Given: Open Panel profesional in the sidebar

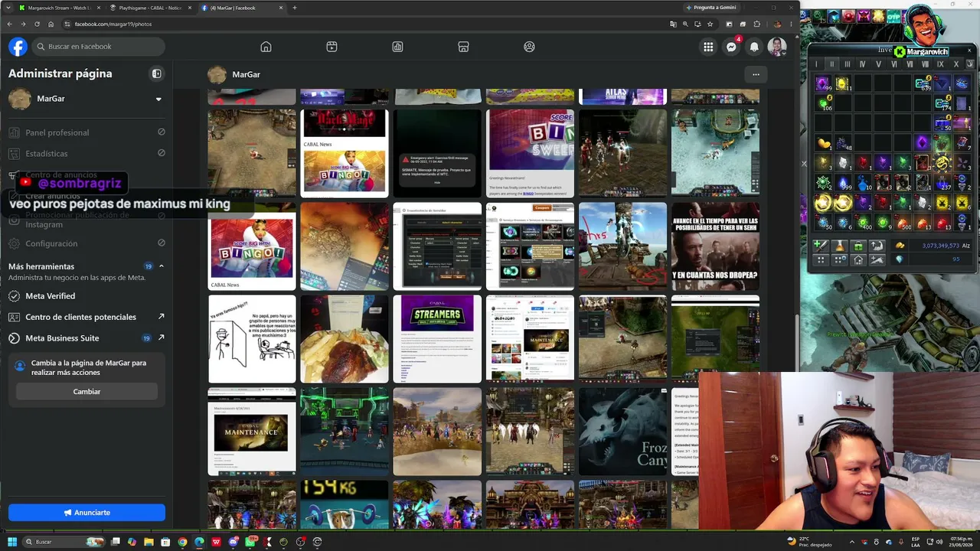Looking at the screenshot, I should pos(87,132).
